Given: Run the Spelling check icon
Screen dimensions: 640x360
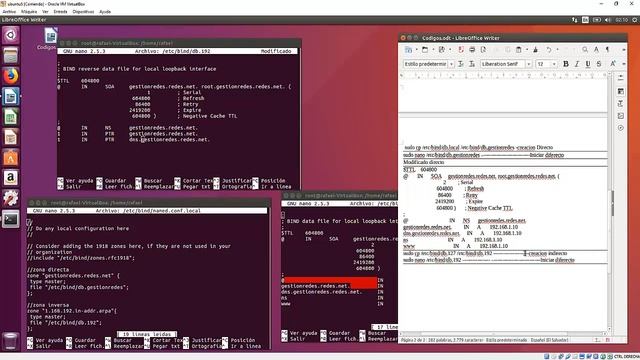Looking at the screenshot, I should 596,50.
